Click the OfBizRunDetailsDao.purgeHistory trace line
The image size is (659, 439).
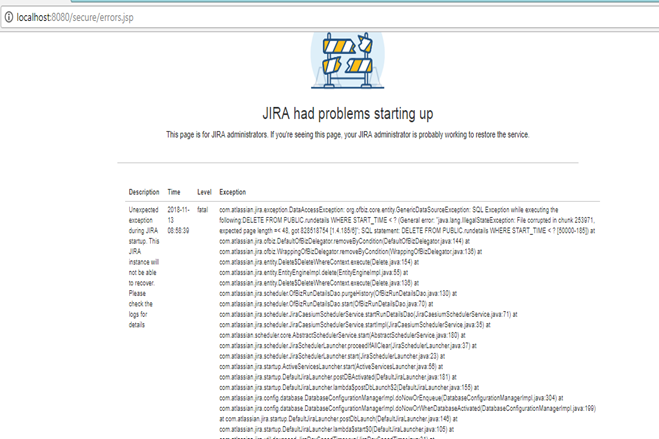pyautogui.click(x=338, y=294)
